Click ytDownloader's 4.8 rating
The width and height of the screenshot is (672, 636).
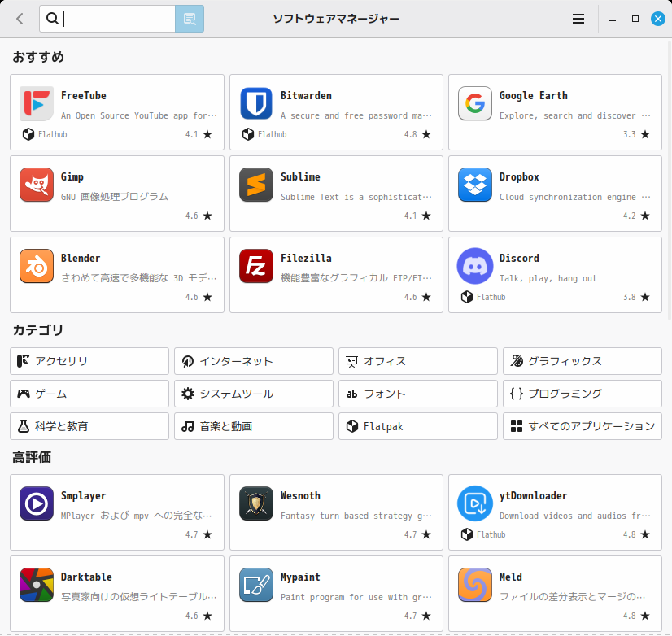pos(636,534)
